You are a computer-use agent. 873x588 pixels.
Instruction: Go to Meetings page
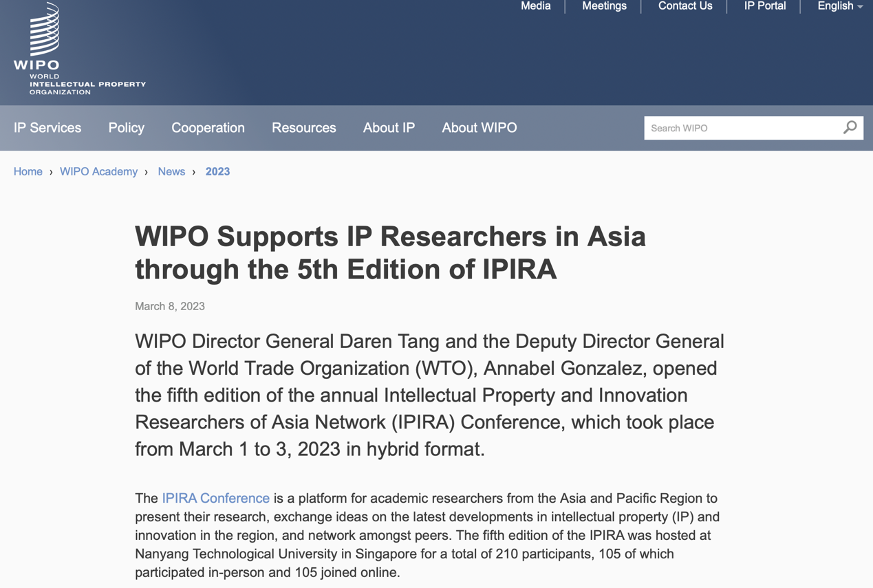point(604,6)
